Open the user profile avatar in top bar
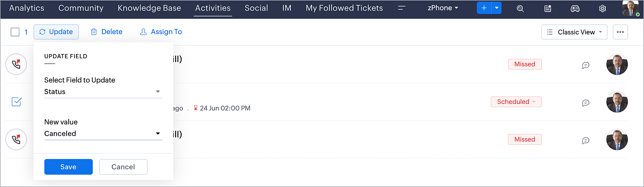 coord(630,8)
